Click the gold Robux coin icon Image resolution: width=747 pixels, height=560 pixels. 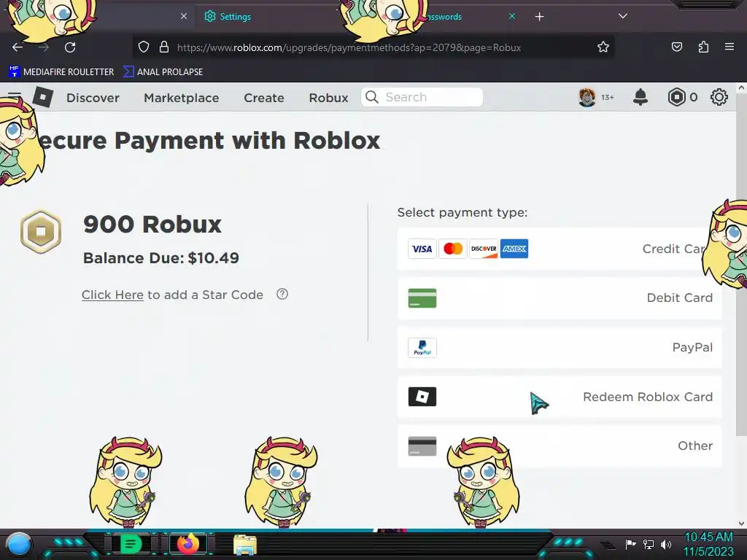[41, 232]
